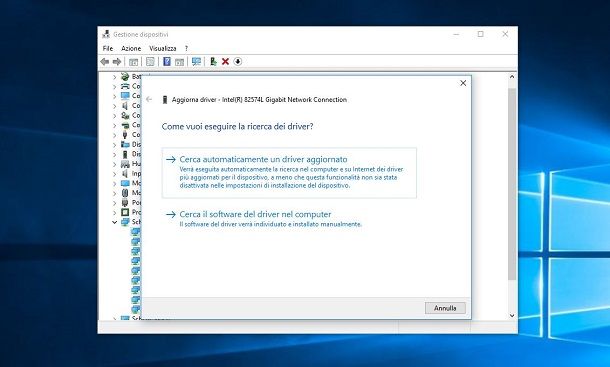
Task: Click the scroll down arrow in Device Manager
Action: pyautogui.click(x=512, y=316)
